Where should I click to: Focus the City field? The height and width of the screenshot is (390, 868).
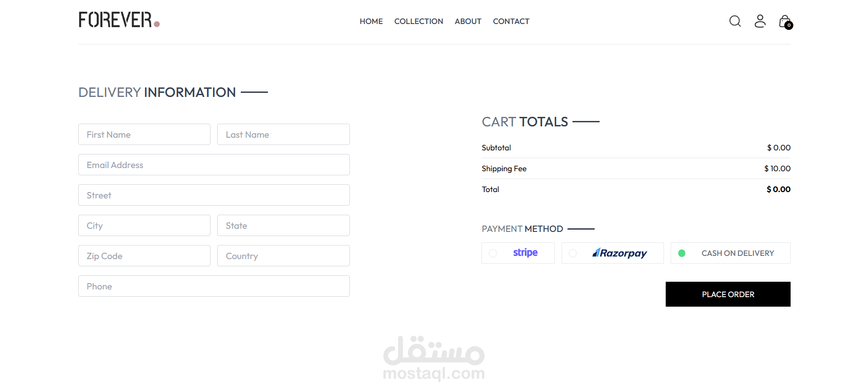(x=144, y=226)
